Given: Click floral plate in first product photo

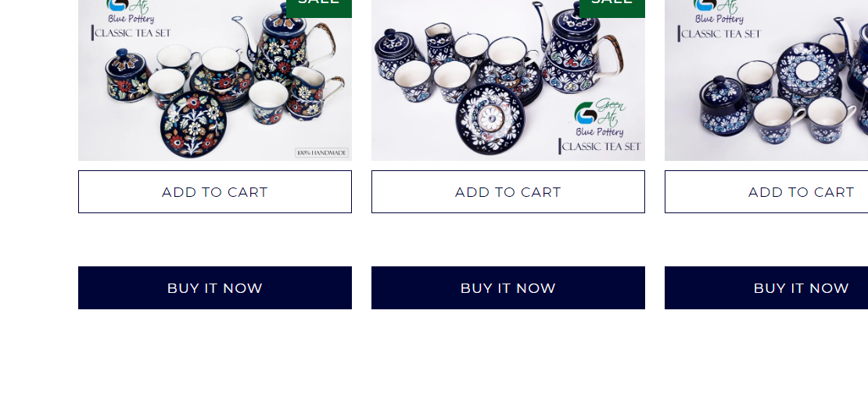Looking at the screenshot, I should click(194, 124).
